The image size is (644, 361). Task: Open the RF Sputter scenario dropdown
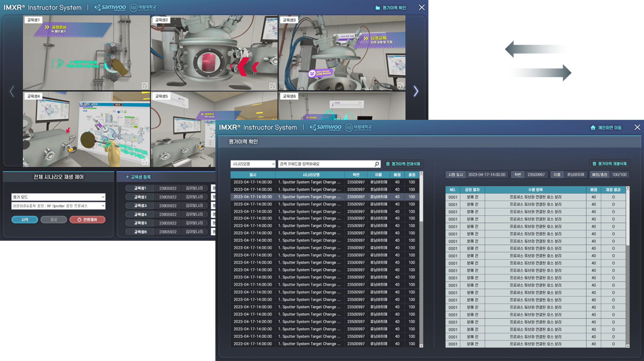pyautogui.click(x=58, y=206)
